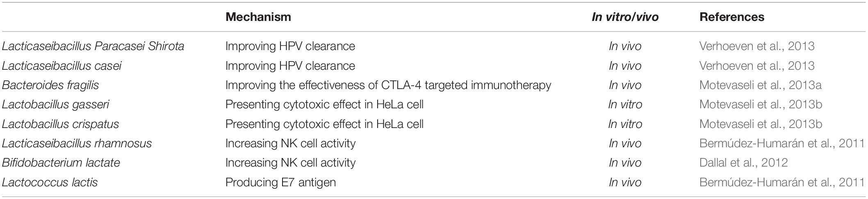Open the Dallal et al., 2012 reference
The image size is (868, 199).
tap(743, 163)
